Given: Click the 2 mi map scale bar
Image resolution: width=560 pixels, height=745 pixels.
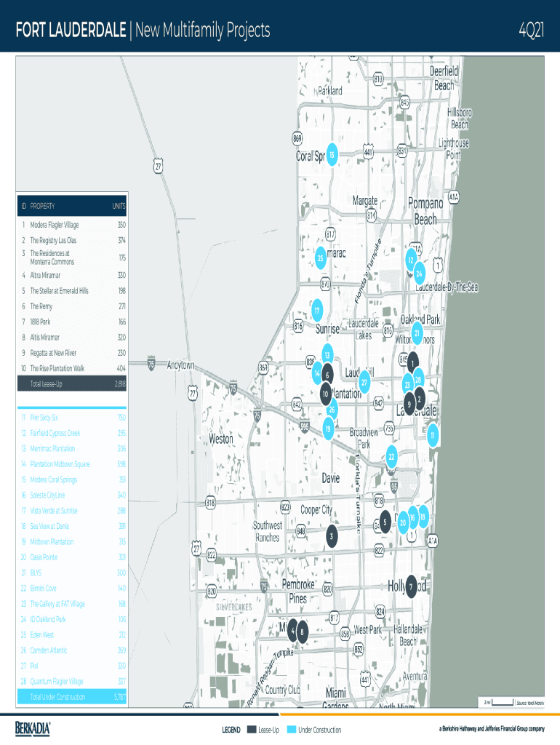Looking at the screenshot, I should [x=500, y=702].
